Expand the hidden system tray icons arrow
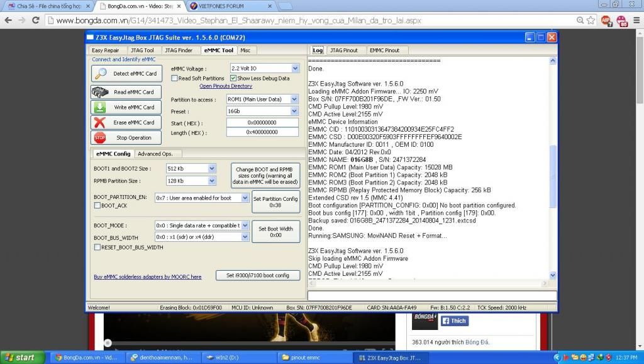 557,358
